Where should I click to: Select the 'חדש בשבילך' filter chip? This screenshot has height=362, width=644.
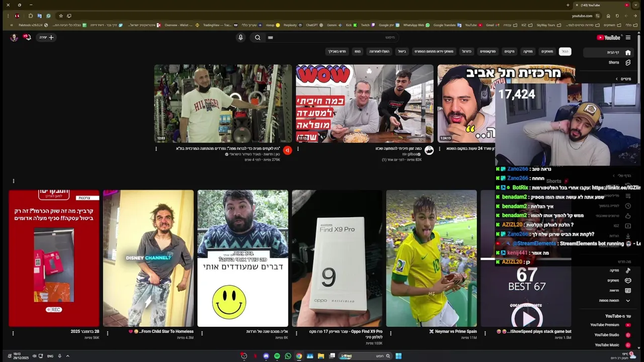point(337,51)
